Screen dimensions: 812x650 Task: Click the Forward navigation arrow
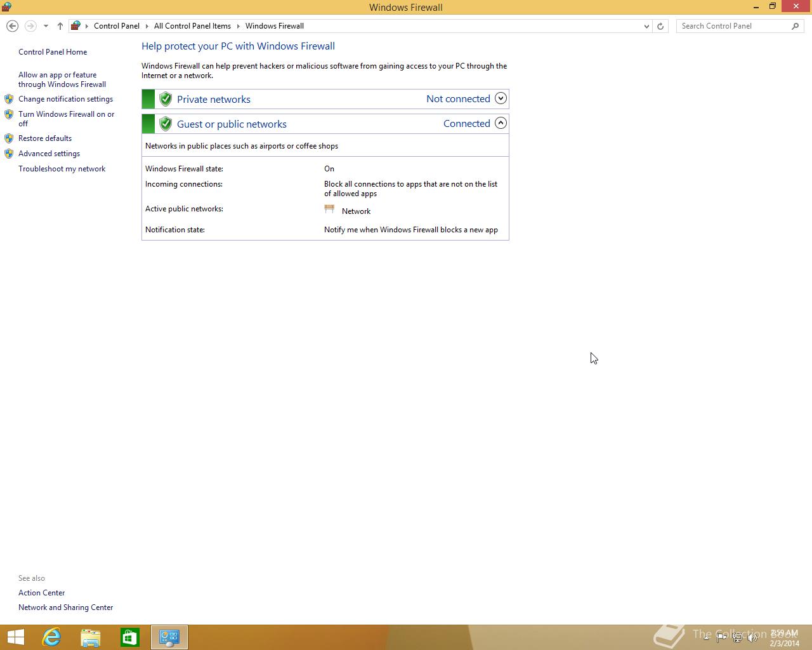coord(30,26)
